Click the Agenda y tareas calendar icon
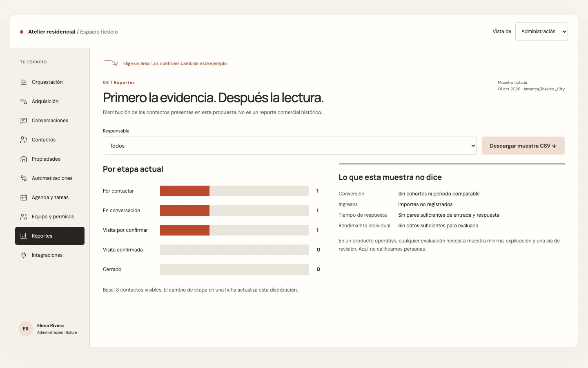This screenshot has height=368, width=588. point(24,197)
